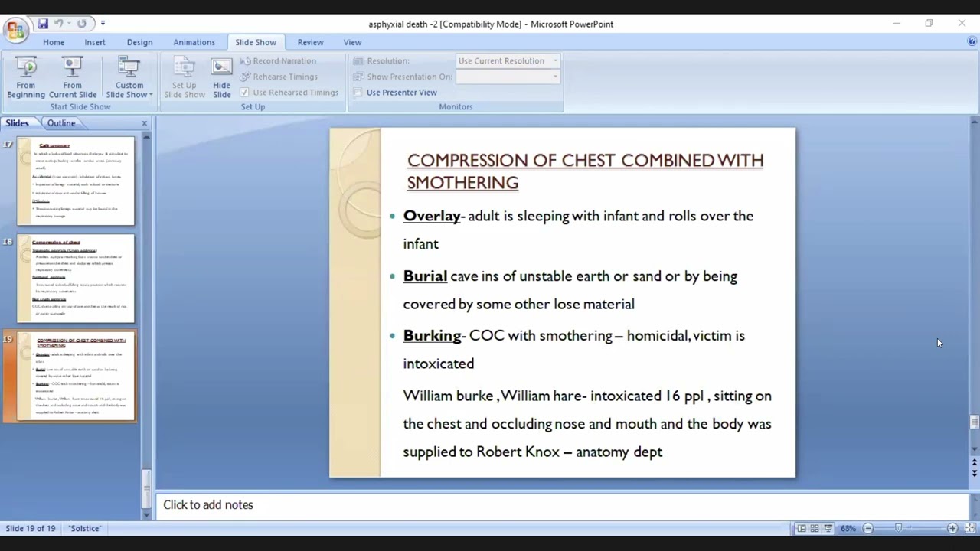Click the notes area to add notes
This screenshot has height=551, width=980.
point(563,505)
